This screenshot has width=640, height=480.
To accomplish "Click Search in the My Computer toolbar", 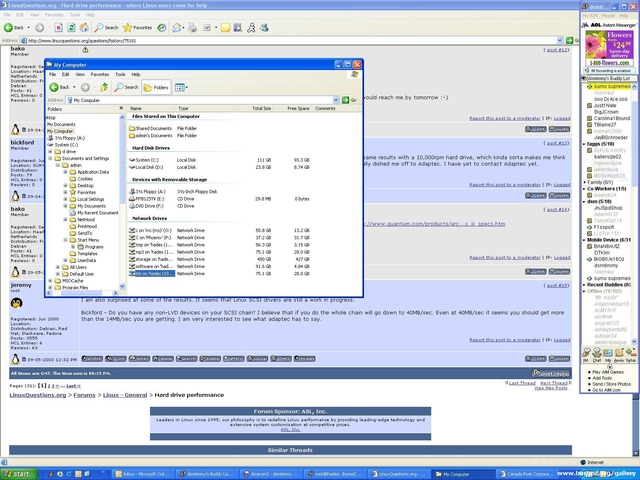I will pyautogui.click(x=126, y=87).
